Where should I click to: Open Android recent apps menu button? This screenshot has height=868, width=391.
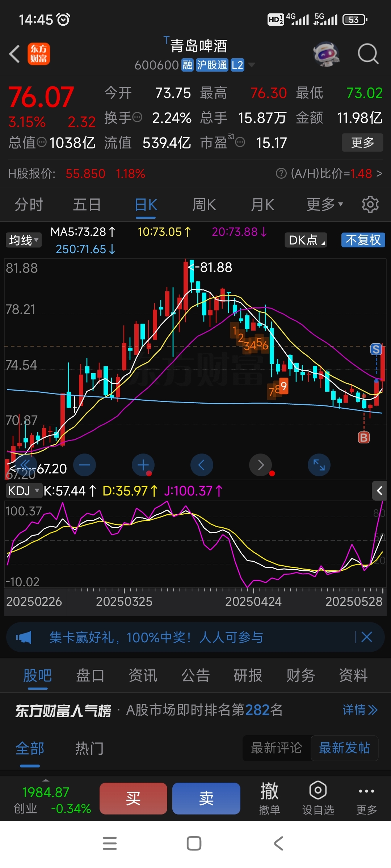pos(110,843)
